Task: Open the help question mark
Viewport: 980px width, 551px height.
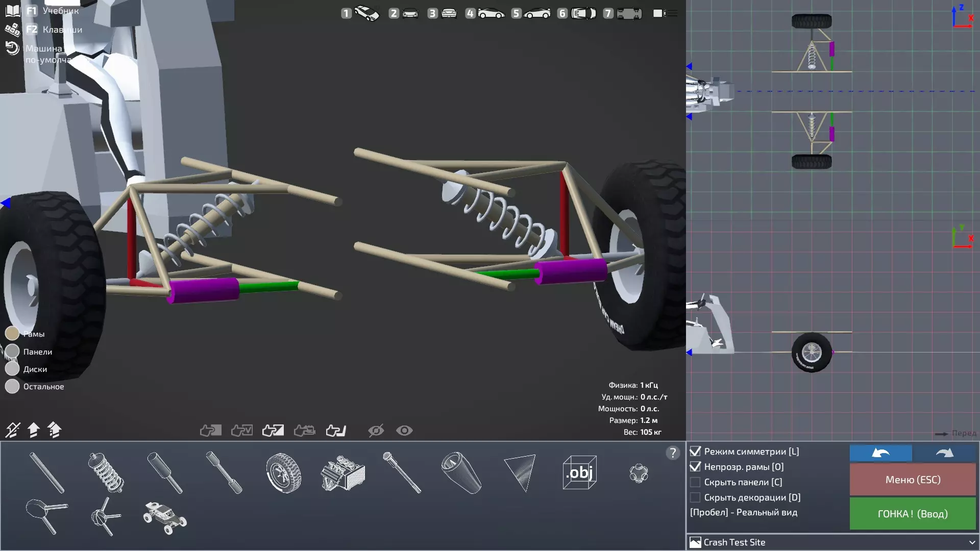Action: pyautogui.click(x=673, y=453)
